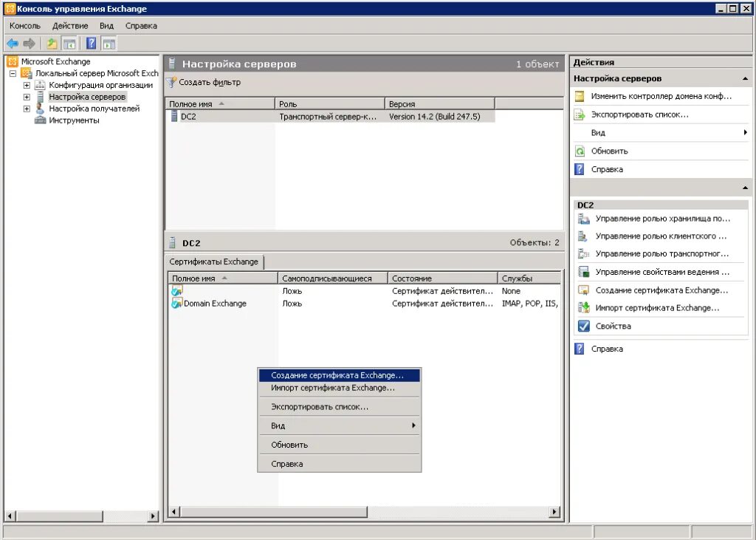Open the Действие menu
The height and width of the screenshot is (540, 756).
pyautogui.click(x=70, y=26)
